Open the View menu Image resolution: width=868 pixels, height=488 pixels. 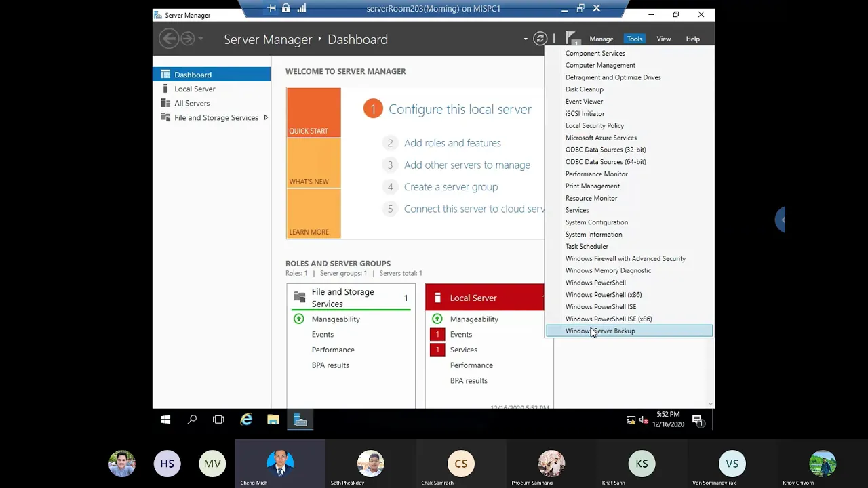point(664,39)
